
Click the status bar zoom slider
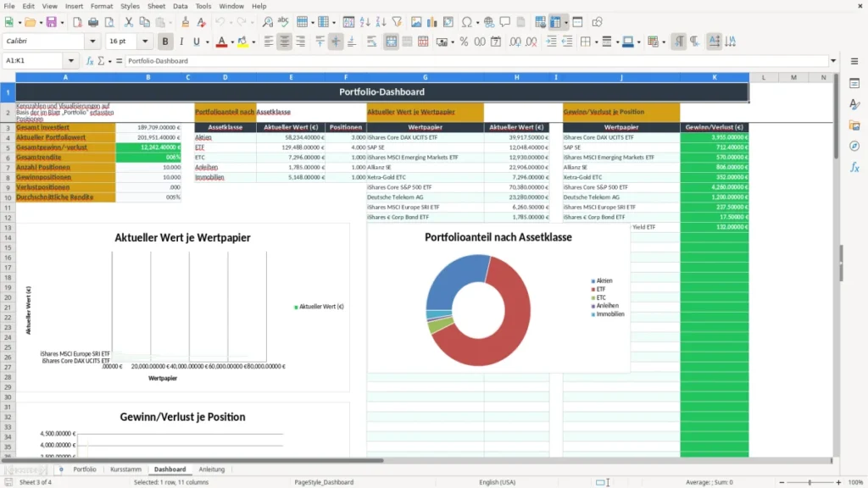810,482
